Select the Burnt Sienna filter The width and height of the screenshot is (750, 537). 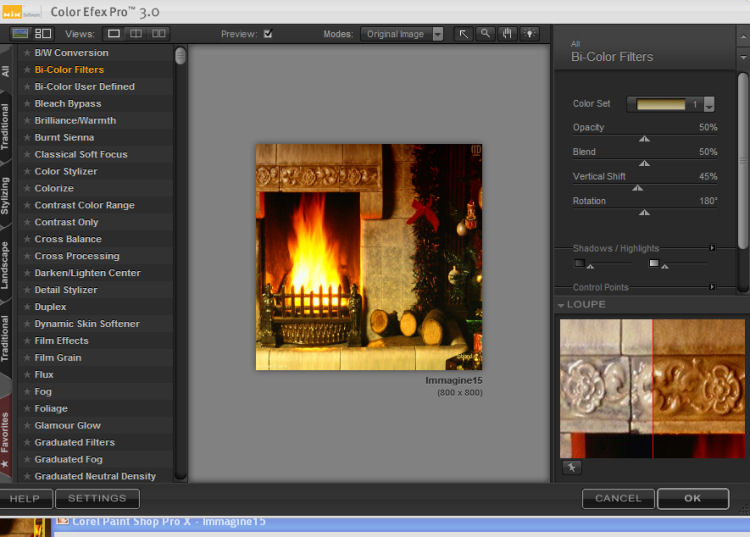(64, 137)
